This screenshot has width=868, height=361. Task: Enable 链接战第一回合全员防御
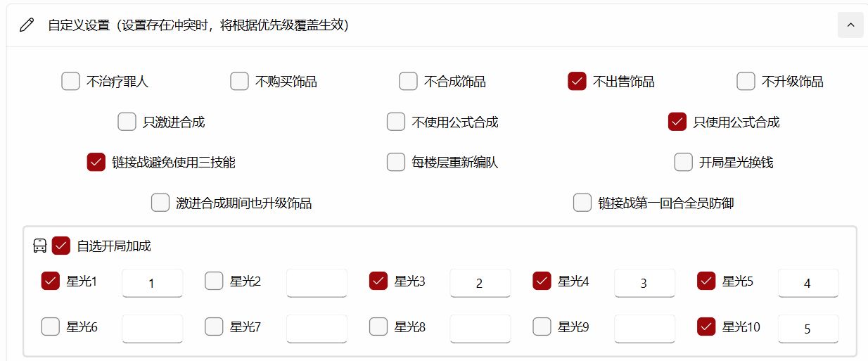coord(582,203)
